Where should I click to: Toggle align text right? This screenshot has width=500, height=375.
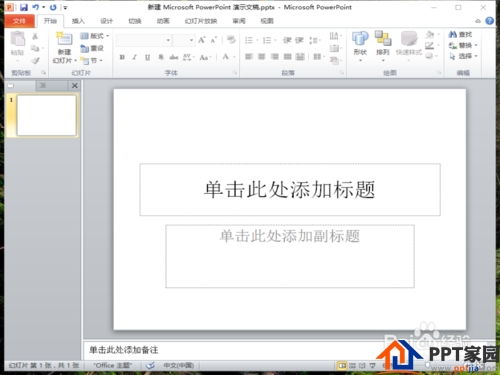tap(275, 57)
